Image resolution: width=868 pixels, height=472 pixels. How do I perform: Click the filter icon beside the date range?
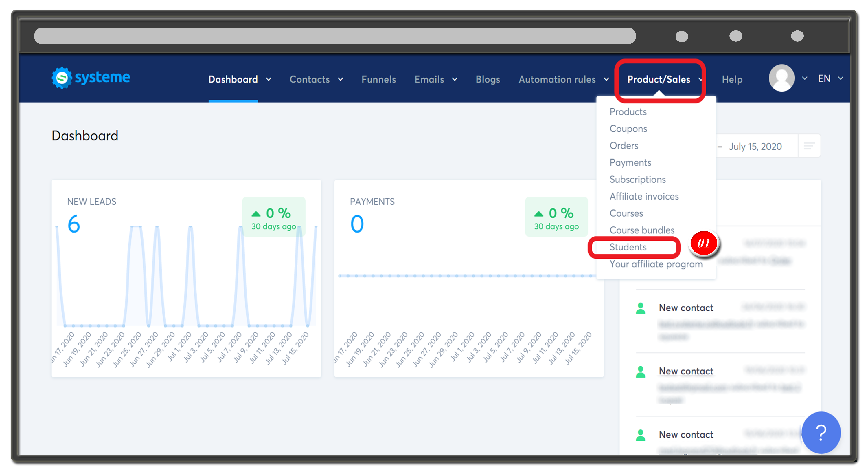coord(809,146)
